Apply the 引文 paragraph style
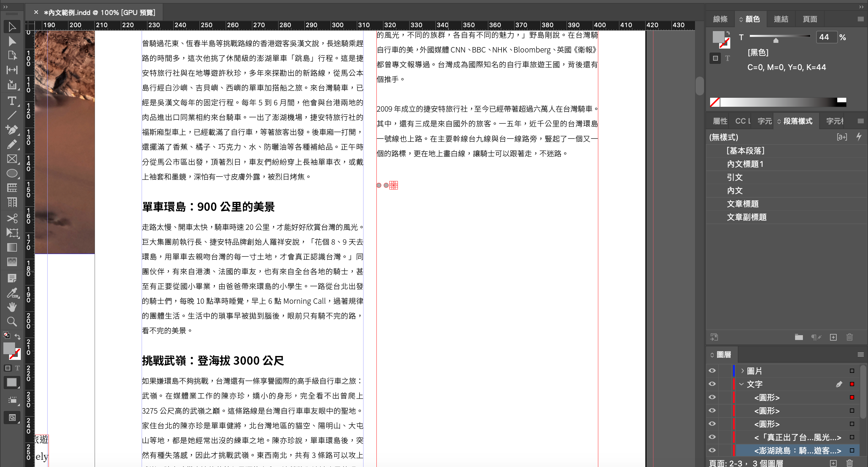Image resolution: width=868 pixels, height=467 pixels. (734, 177)
